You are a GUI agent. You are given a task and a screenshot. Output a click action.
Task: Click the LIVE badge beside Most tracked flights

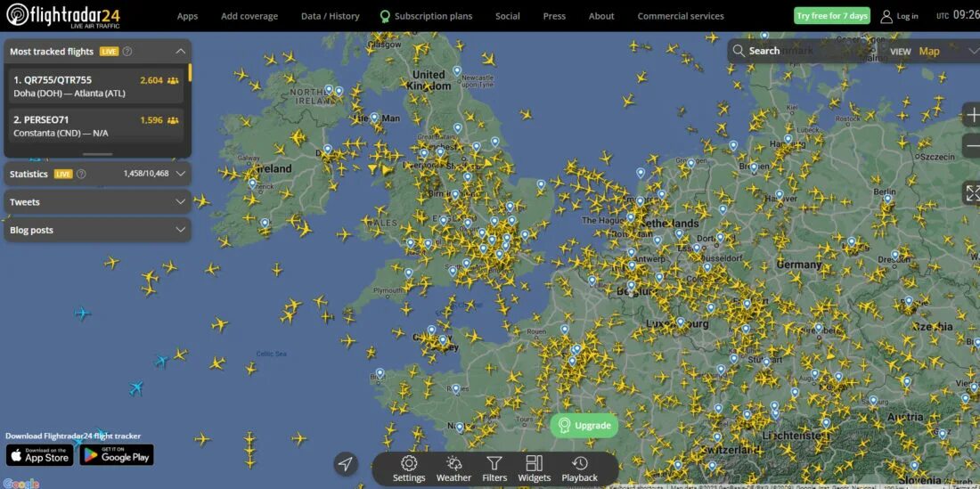pos(109,51)
